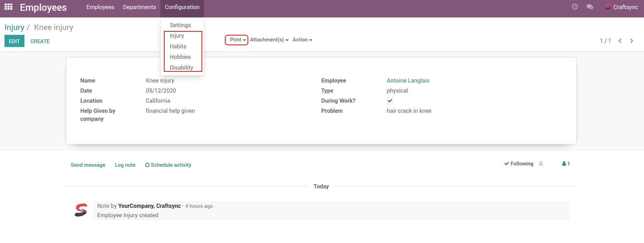The height and width of the screenshot is (243, 644).
Task: Open the conversations chat icon
Action: 590,7
